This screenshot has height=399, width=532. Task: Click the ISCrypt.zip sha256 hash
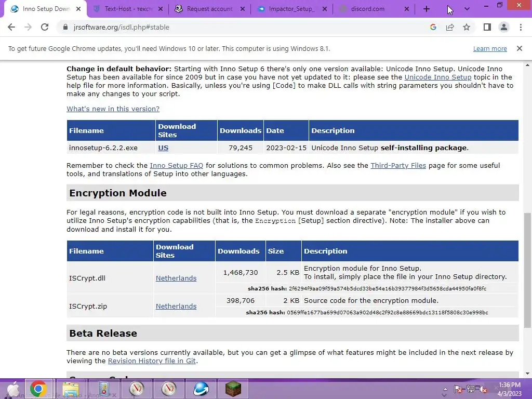388,312
